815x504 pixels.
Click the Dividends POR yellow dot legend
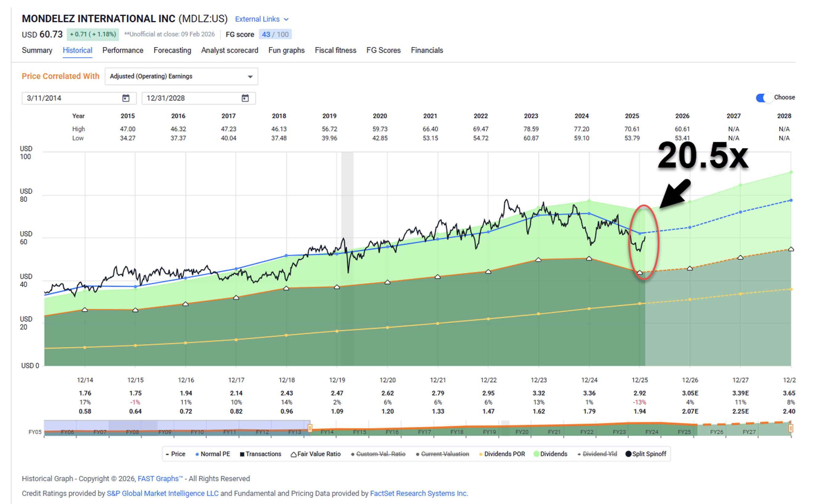(x=481, y=454)
